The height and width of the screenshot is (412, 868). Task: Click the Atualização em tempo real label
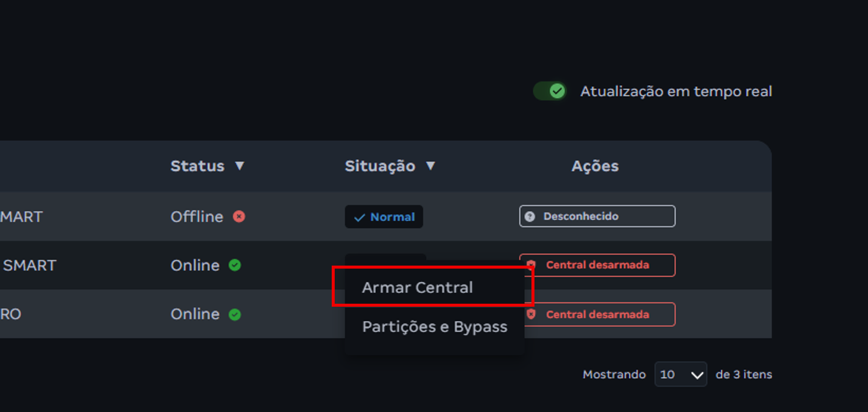click(x=676, y=91)
